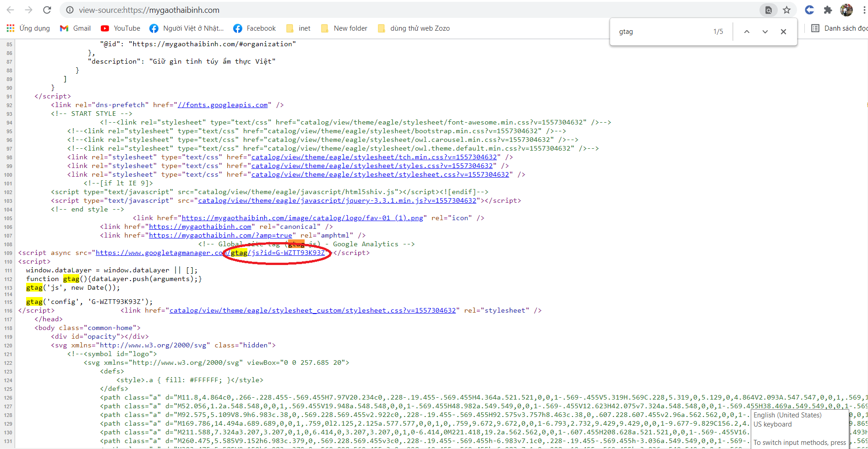This screenshot has height=449, width=868.
Task: Open the stylesheet_custom/stylesheet.css link
Action: 313,310
